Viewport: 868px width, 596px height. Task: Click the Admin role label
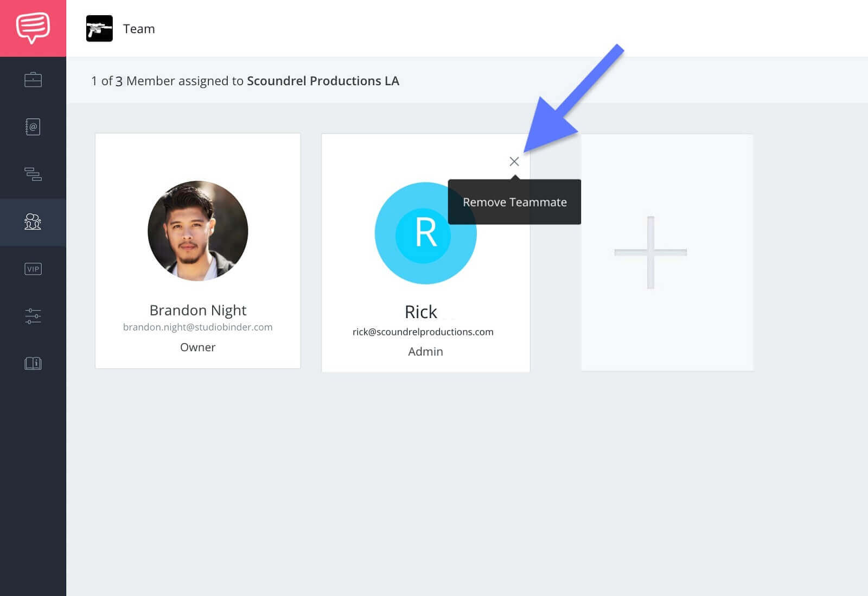425,352
